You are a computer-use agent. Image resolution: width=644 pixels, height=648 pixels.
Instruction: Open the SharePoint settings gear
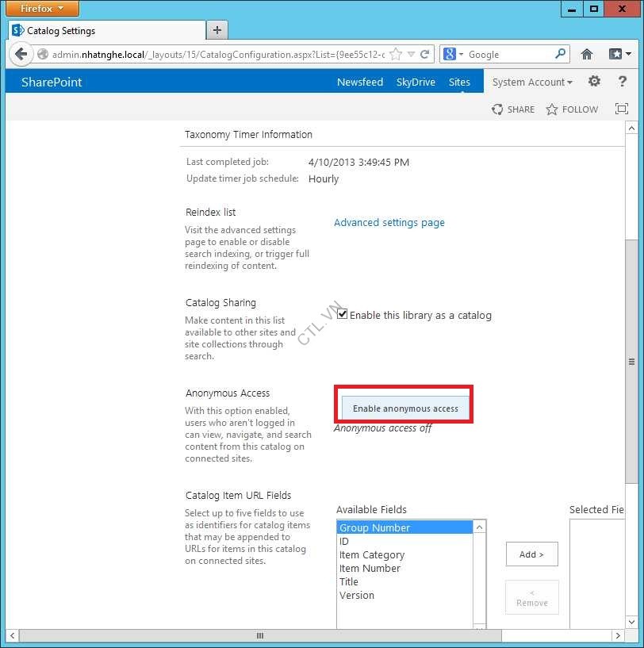click(x=594, y=82)
